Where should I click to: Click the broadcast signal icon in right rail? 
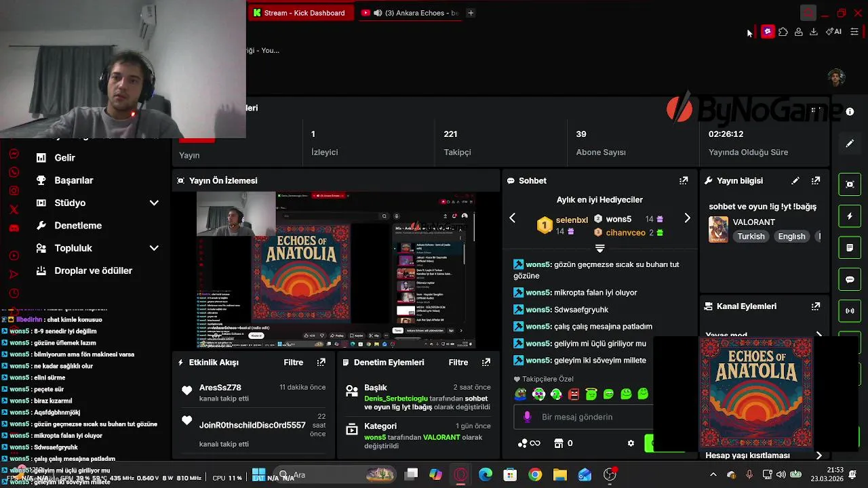(x=850, y=311)
